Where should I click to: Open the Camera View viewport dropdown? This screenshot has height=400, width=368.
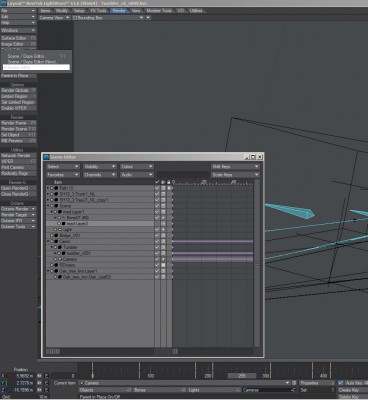(54, 17)
